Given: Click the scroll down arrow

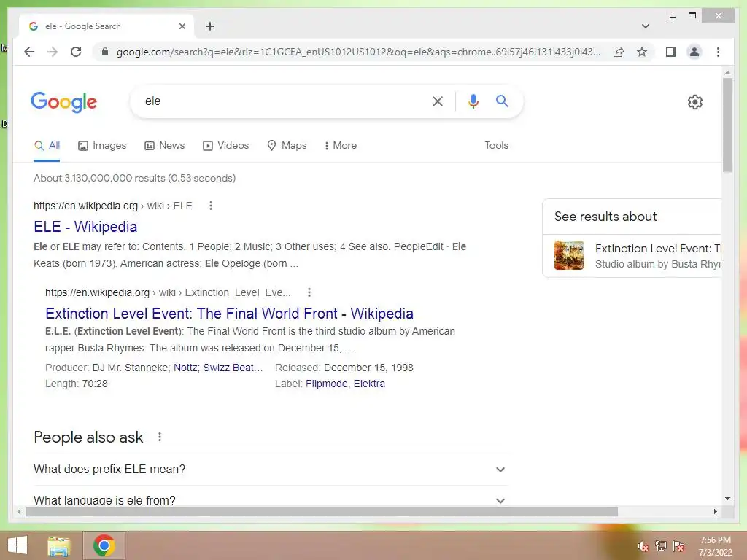Looking at the screenshot, I should (727, 499).
